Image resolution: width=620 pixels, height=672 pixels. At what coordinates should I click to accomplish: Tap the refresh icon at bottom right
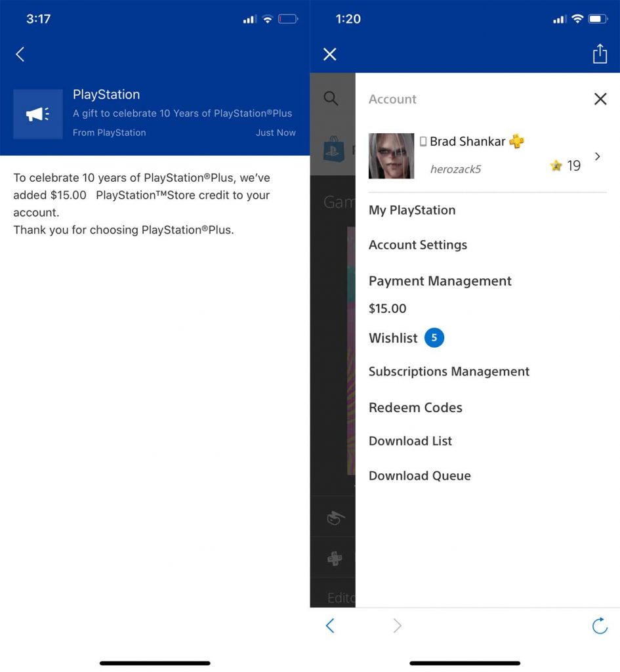(599, 625)
